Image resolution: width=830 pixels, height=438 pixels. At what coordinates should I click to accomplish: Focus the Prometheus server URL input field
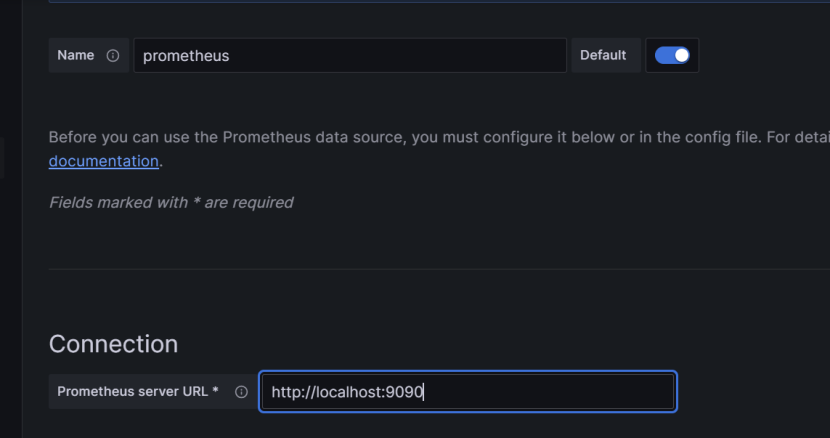(467, 392)
